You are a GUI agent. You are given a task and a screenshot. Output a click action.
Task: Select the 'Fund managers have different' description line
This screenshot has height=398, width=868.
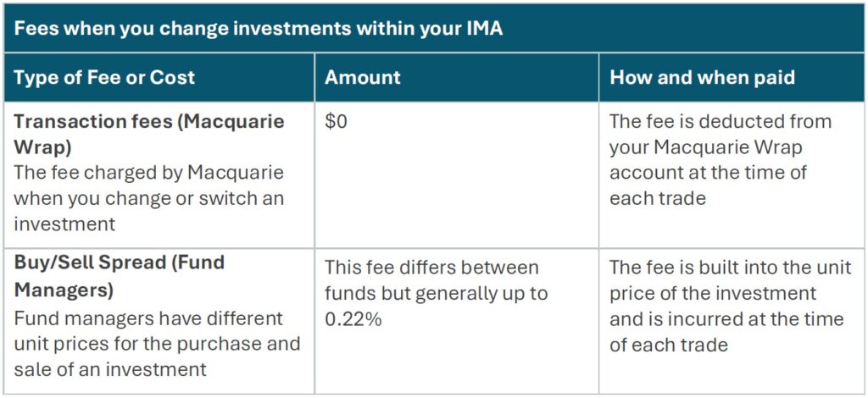pyautogui.click(x=149, y=318)
